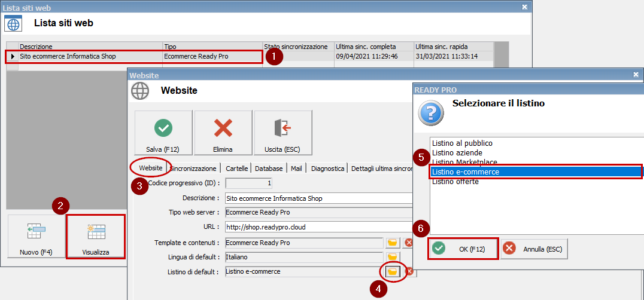Select Listino e-commerce entry
The height and width of the screenshot is (300, 644).
536,172
